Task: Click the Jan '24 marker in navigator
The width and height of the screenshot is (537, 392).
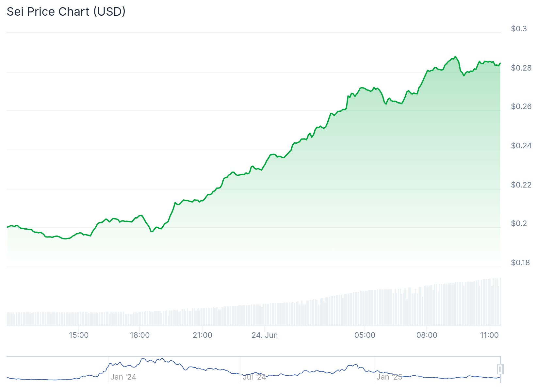Action: (123, 377)
